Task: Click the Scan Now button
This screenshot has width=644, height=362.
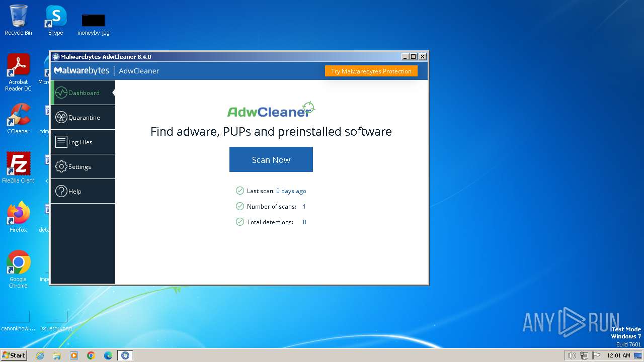Action: [x=271, y=159]
